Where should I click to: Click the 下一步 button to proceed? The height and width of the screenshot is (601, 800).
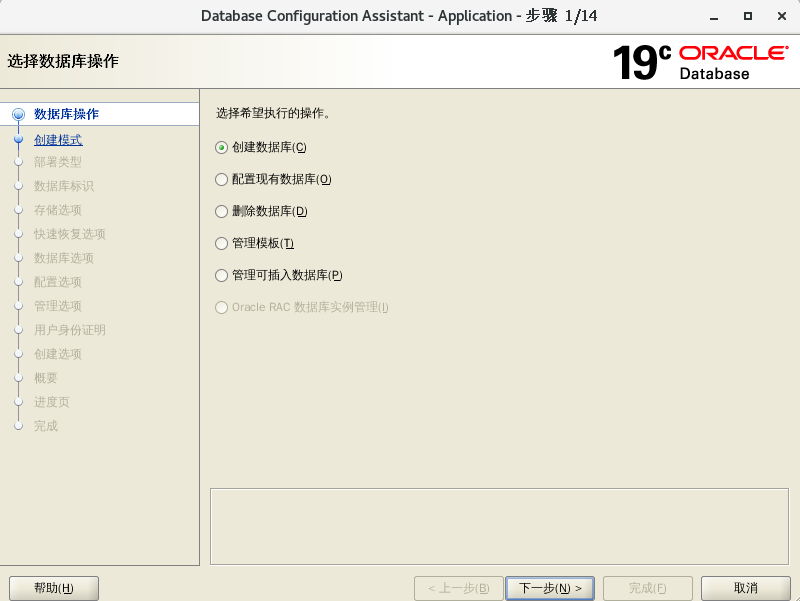[x=550, y=588]
